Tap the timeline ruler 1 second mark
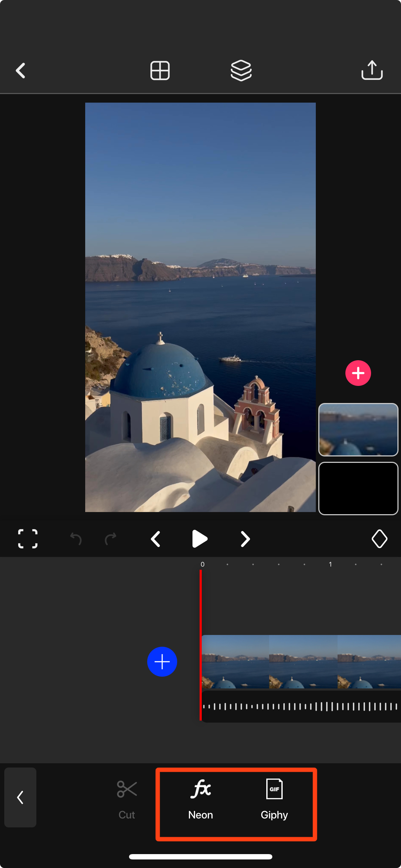 (330, 564)
